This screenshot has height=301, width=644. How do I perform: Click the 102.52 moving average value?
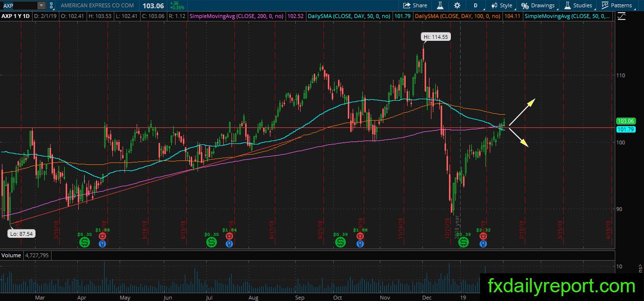296,17
